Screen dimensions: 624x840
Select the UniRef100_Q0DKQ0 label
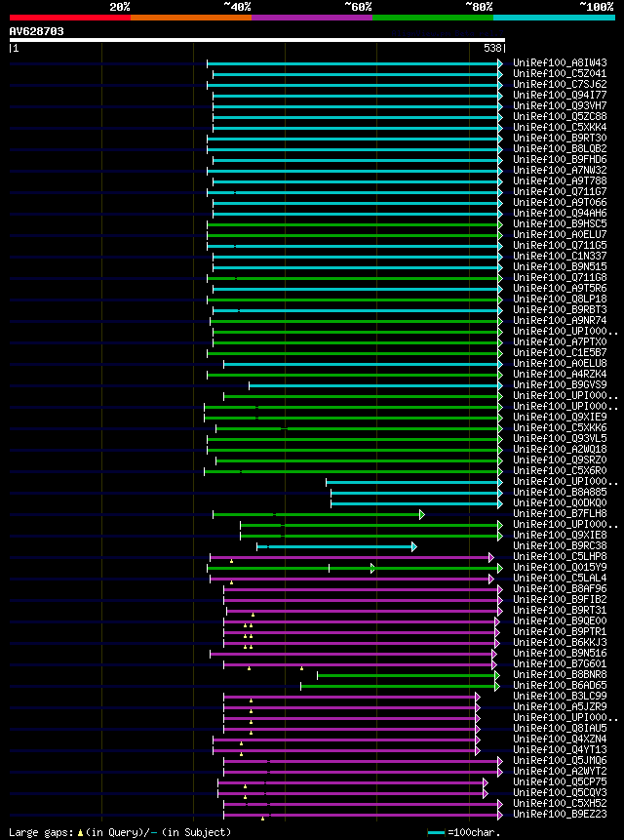pyautogui.click(x=560, y=503)
